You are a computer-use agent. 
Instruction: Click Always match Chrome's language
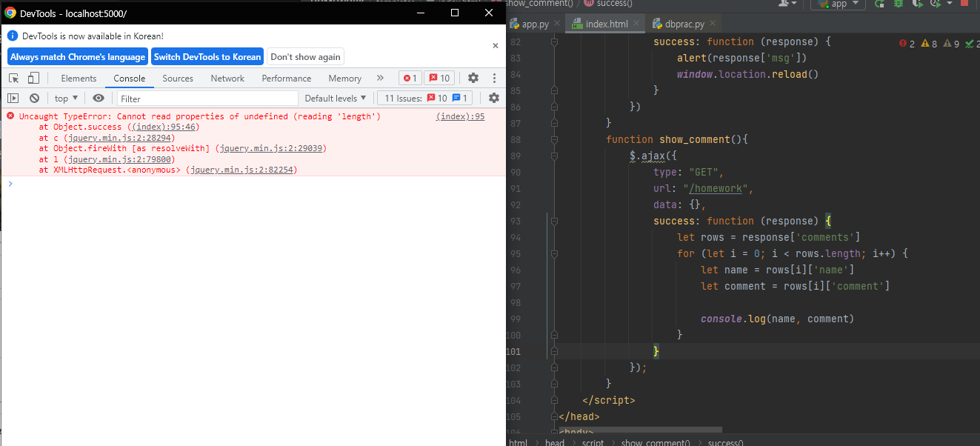click(78, 57)
